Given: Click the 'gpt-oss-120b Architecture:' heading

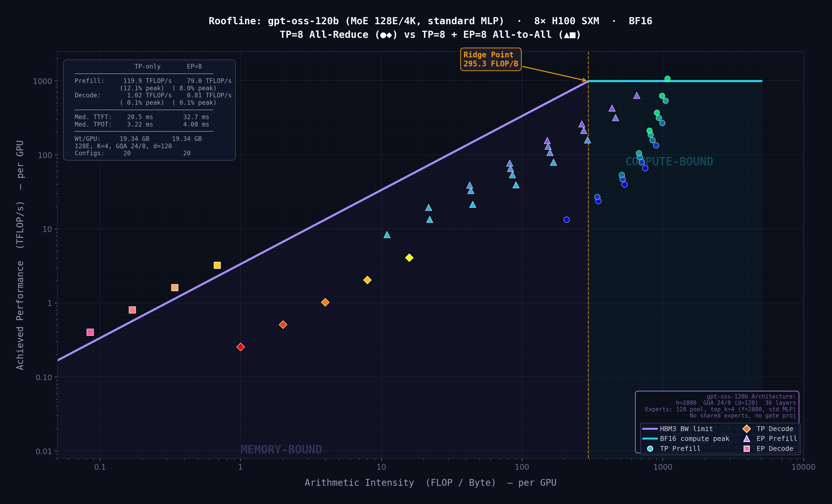Looking at the screenshot, I should (751, 396).
